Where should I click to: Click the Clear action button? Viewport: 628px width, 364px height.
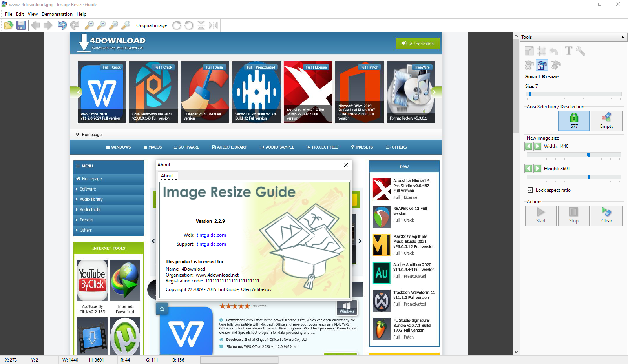(606, 216)
